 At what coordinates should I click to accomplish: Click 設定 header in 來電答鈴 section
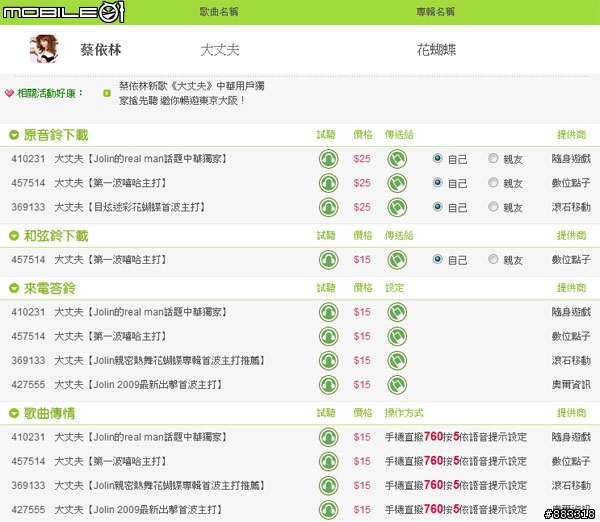pos(395,288)
